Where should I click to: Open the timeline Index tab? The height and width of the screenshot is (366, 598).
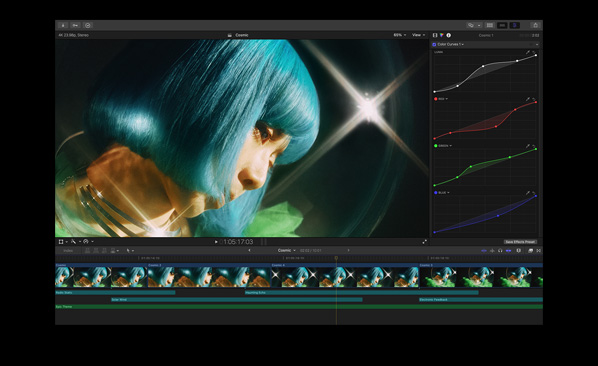coord(68,250)
